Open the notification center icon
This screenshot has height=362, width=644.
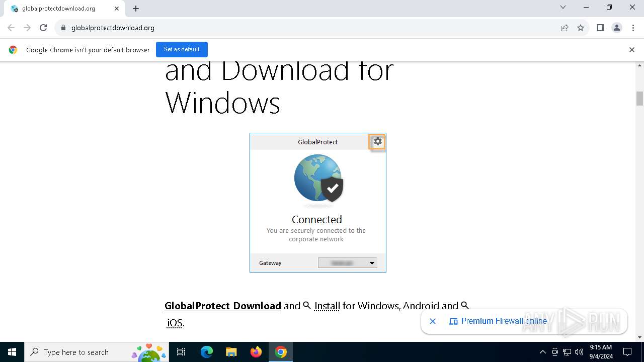click(x=627, y=352)
